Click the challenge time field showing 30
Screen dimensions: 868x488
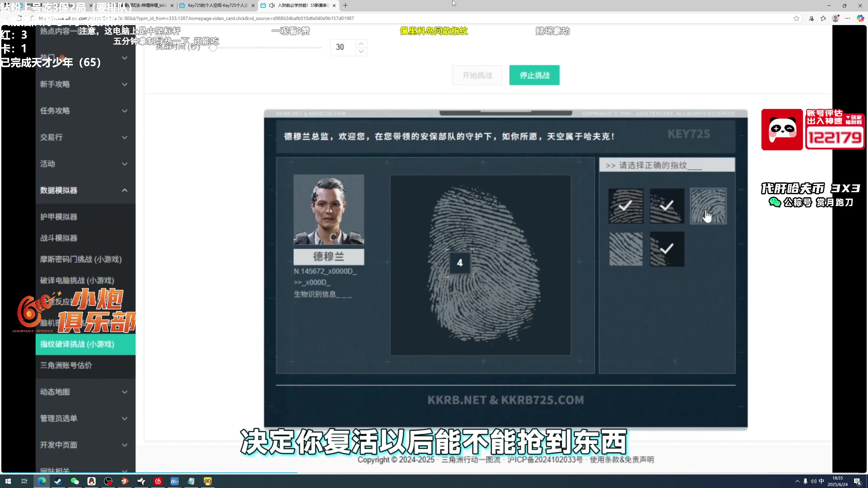point(343,47)
